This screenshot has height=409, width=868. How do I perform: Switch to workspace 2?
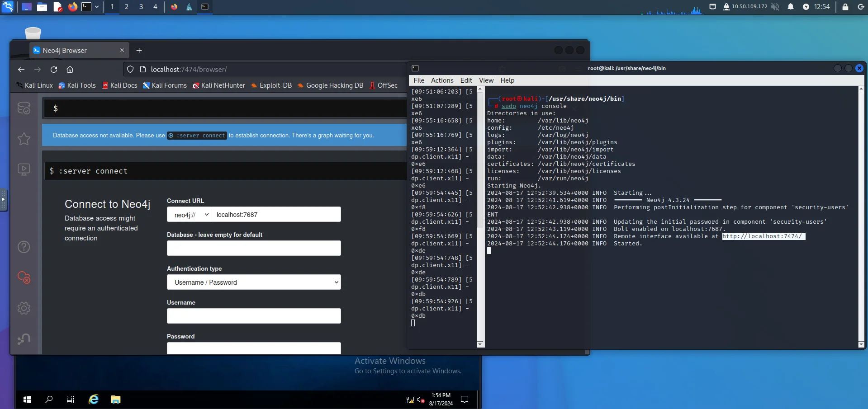coord(127,7)
